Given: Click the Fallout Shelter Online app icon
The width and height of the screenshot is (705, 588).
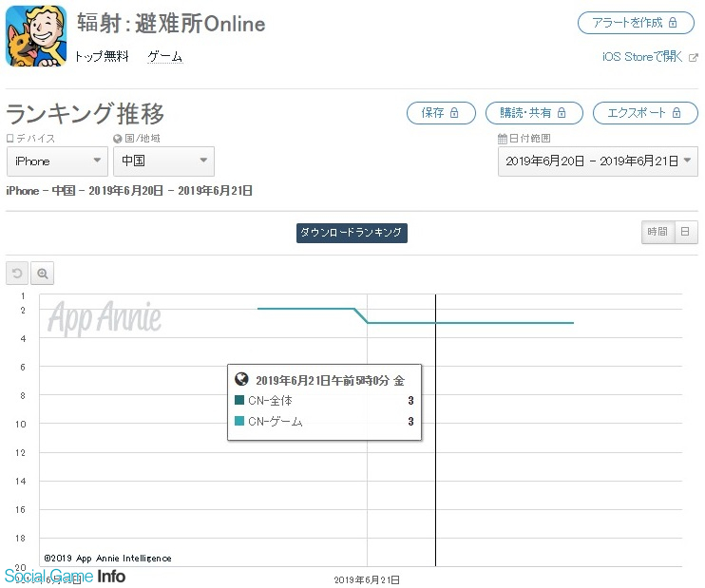Looking at the screenshot, I should click(x=36, y=36).
